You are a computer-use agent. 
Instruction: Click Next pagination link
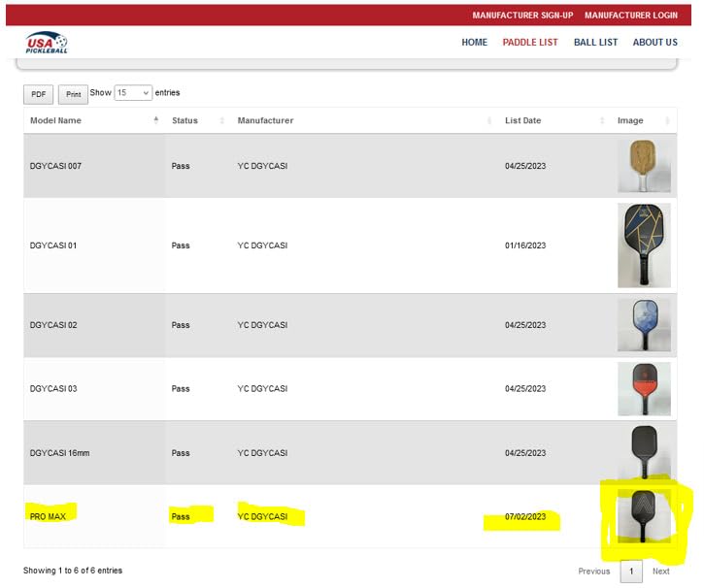(x=660, y=571)
